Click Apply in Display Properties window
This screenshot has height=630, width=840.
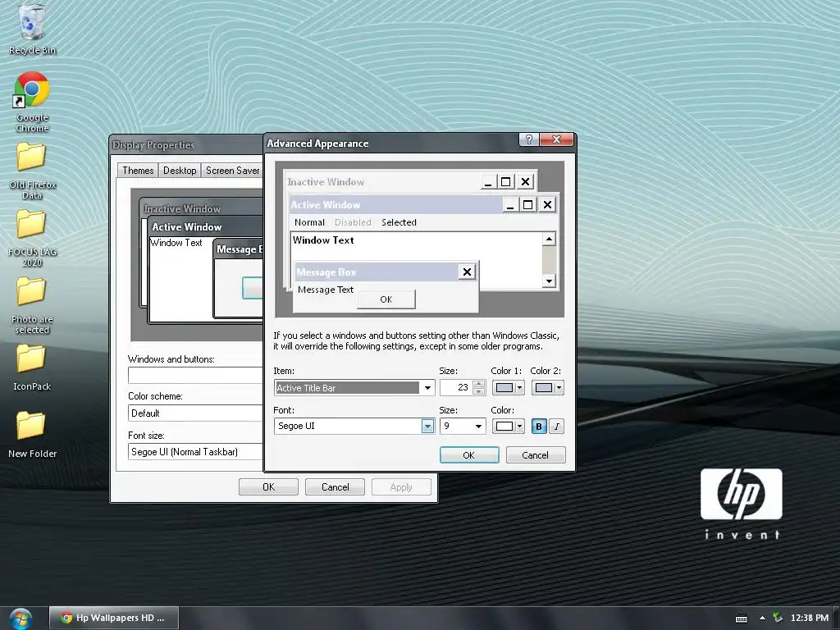(401, 487)
